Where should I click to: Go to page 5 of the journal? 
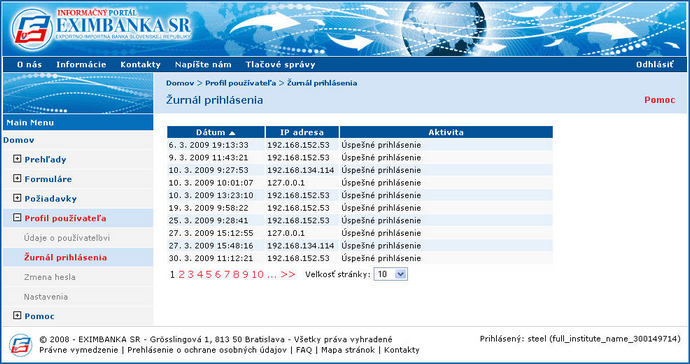point(209,275)
